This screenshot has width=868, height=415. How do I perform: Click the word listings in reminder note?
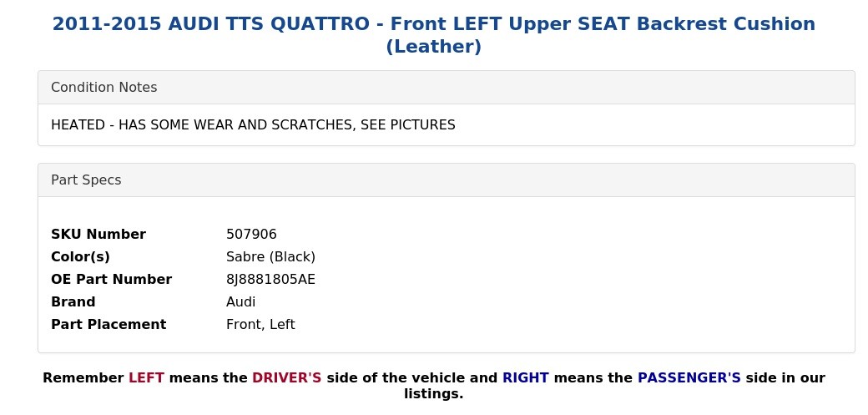point(433,394)
